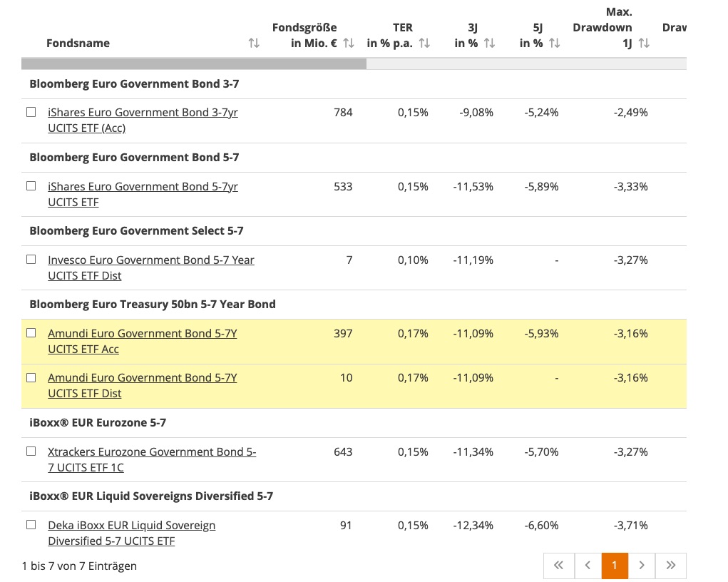The width and height of the screenshot is (728, 582).
Task: Sort by TER in % p.a. arrows
Action: 424,44
